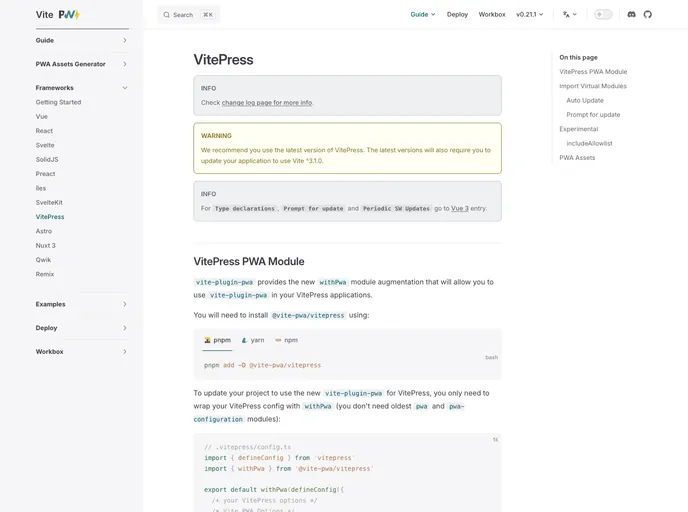Open the SolidJS framework page
This screenshot has width=688, height=512.
(47, 159)
